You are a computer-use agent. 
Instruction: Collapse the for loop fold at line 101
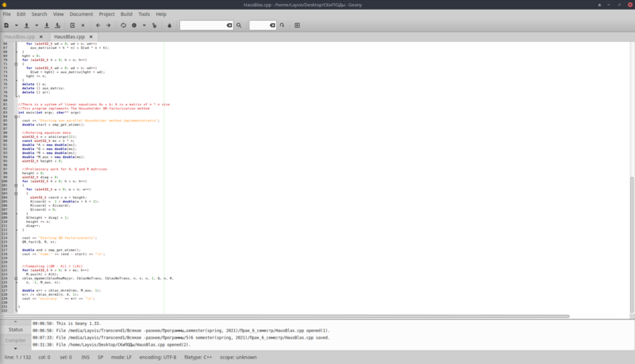tap(16, 186)
